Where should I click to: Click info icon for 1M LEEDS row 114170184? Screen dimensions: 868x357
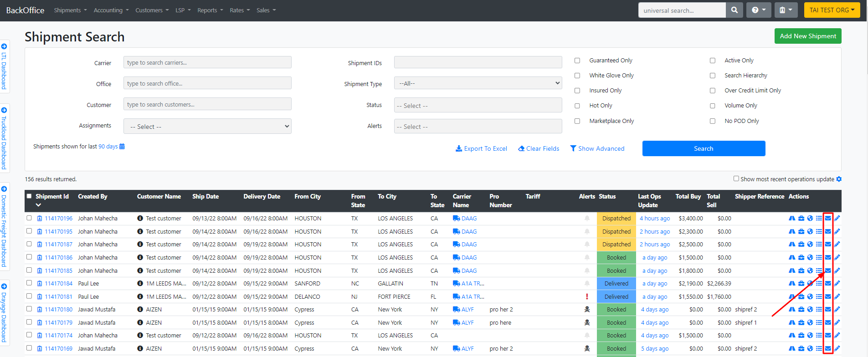tap(140, 283)
